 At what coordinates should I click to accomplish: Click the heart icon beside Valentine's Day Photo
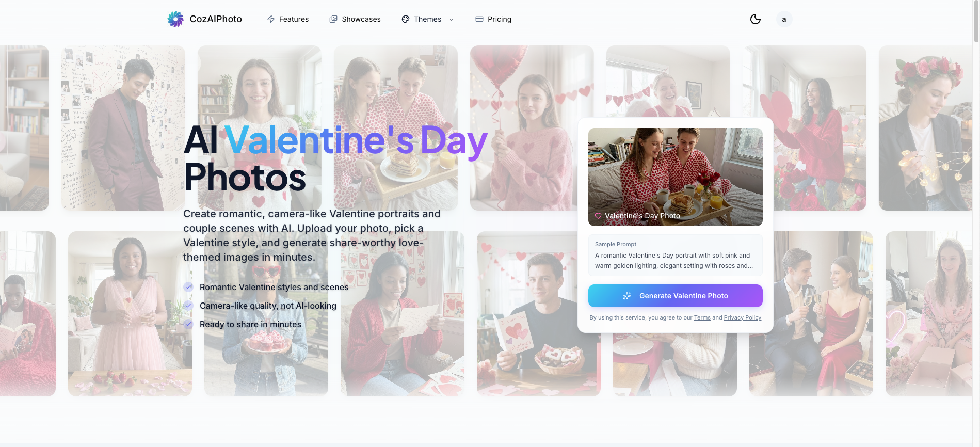(x=598, y=216)
